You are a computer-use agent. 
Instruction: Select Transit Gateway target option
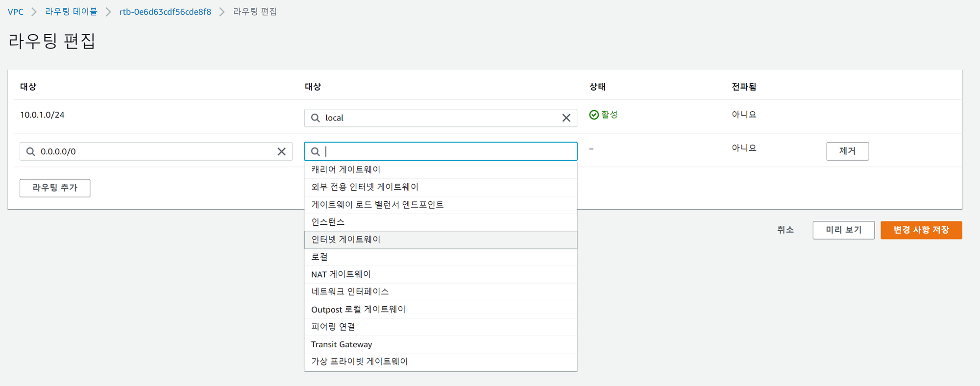pos(342,344)
